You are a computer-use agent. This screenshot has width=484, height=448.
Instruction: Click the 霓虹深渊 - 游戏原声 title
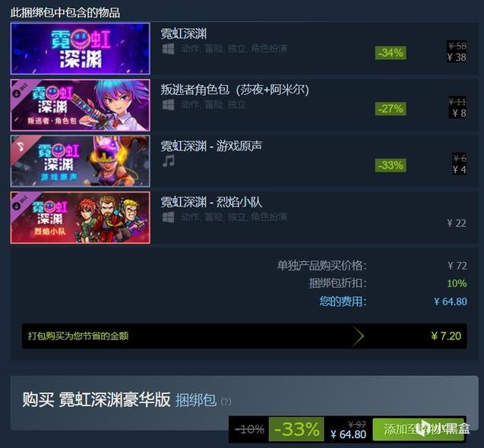[x=211, y=146]
